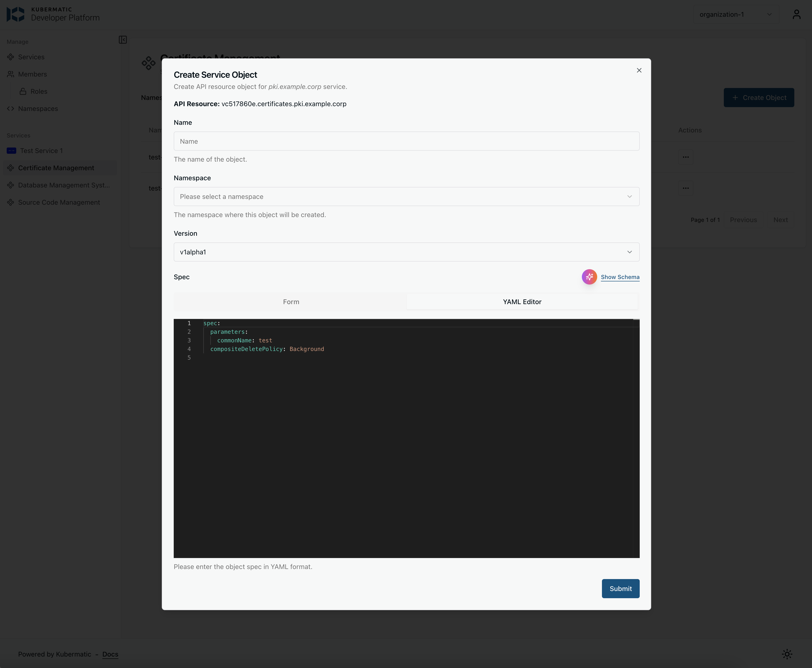The height and width of the screenshot is (668, 812).
Task: Click inside the Name input field
Action: click(406, 141)
